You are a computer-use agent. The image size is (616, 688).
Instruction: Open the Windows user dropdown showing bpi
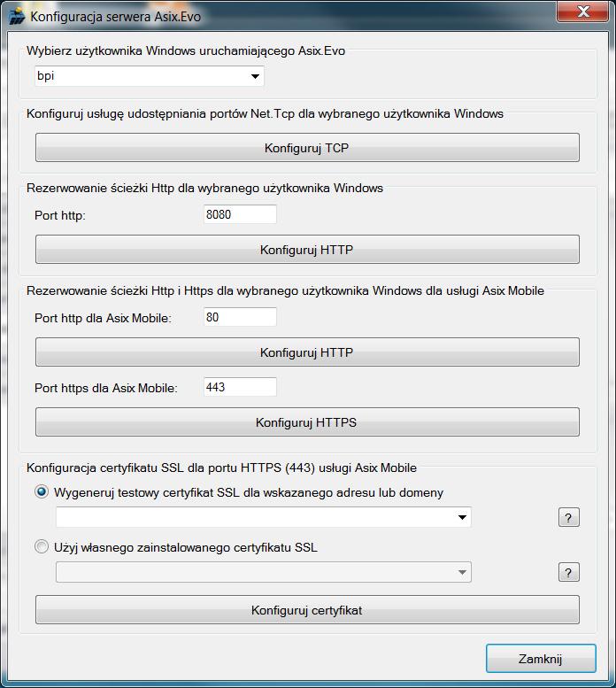[150, 76]
